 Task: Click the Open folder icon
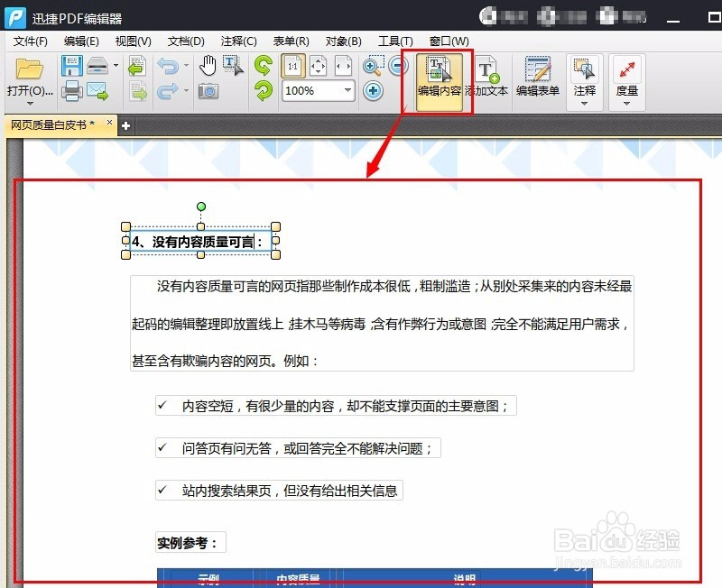(29, 69)
